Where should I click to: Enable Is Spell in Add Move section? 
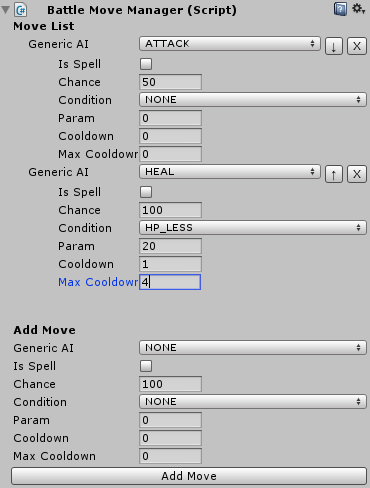[146, 366]
